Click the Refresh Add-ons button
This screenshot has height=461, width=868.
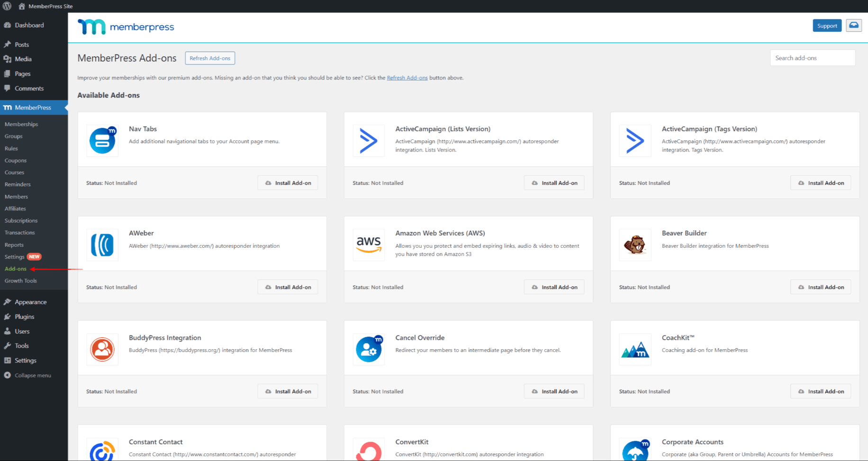point(210,58)
